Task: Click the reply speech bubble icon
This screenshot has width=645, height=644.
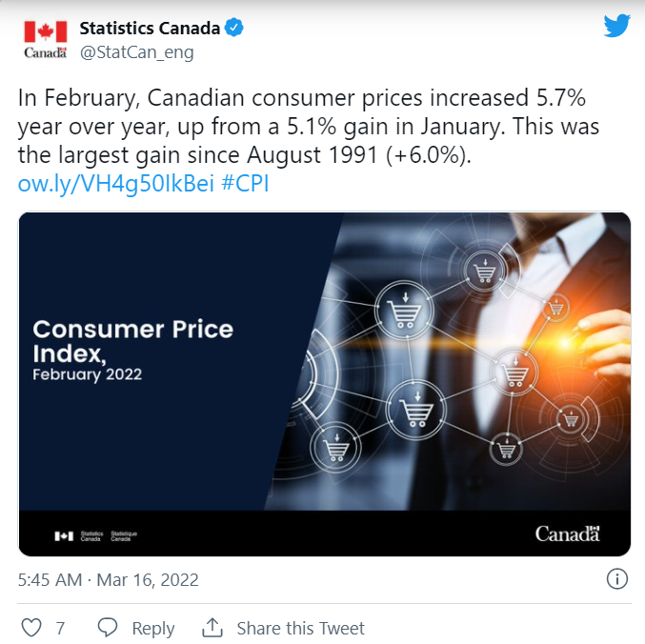Action: click(108, 628)
